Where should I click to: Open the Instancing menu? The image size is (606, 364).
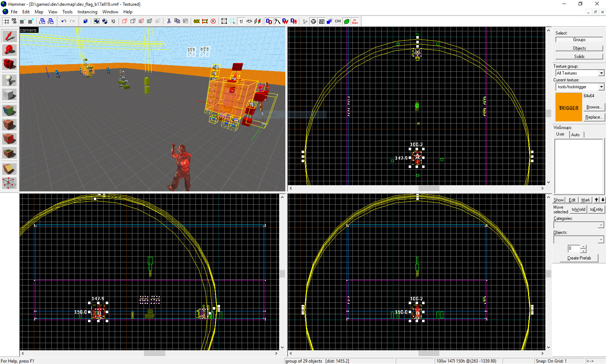(x=87, y=12)
